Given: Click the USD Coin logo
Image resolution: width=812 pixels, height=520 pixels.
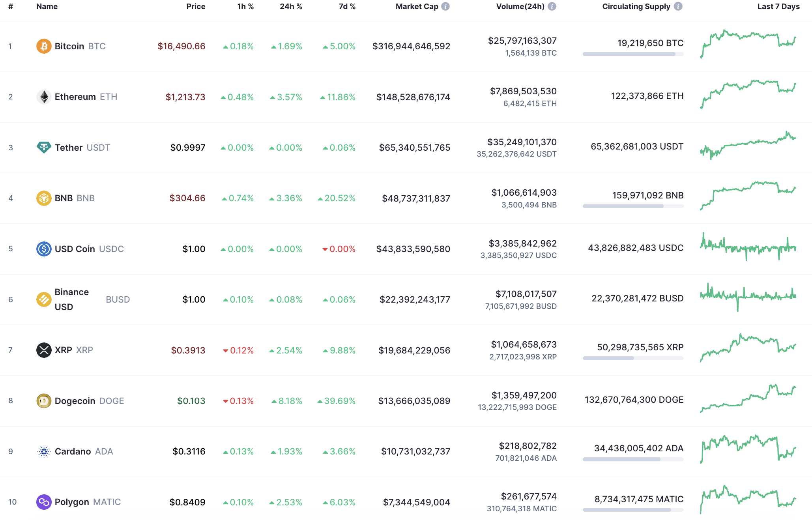Looking at the screenshot, I should (x=44, y=249).
